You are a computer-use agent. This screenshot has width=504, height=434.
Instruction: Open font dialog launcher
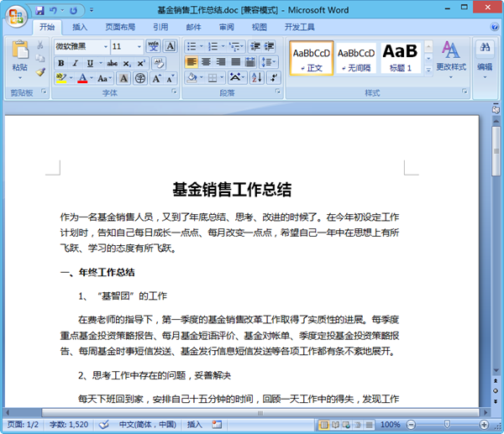click(x=174, y=92)
